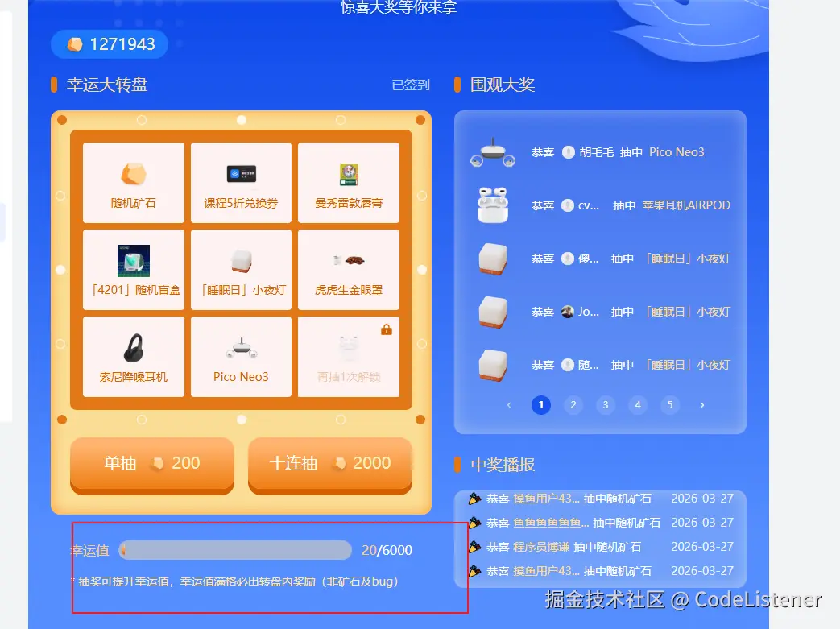Viewport: 840px width, 629px height.
Task: Click the 课程5折兑换券 prize icon
Action: click(x=241, y=183)
